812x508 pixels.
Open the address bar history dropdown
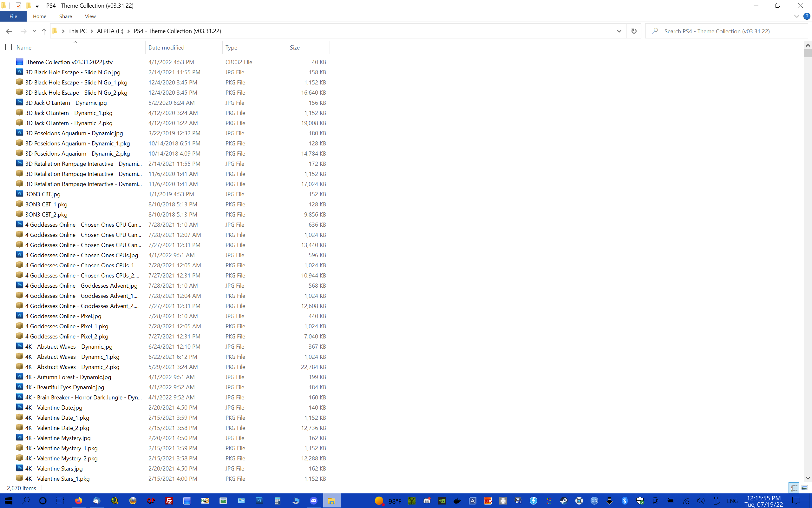click(619, 31)
